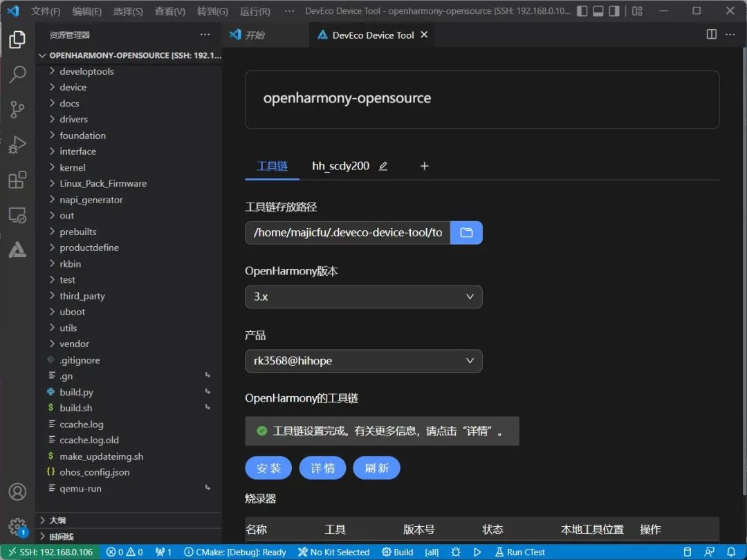Click the ports forwarded status item

[x=163, y=552]
